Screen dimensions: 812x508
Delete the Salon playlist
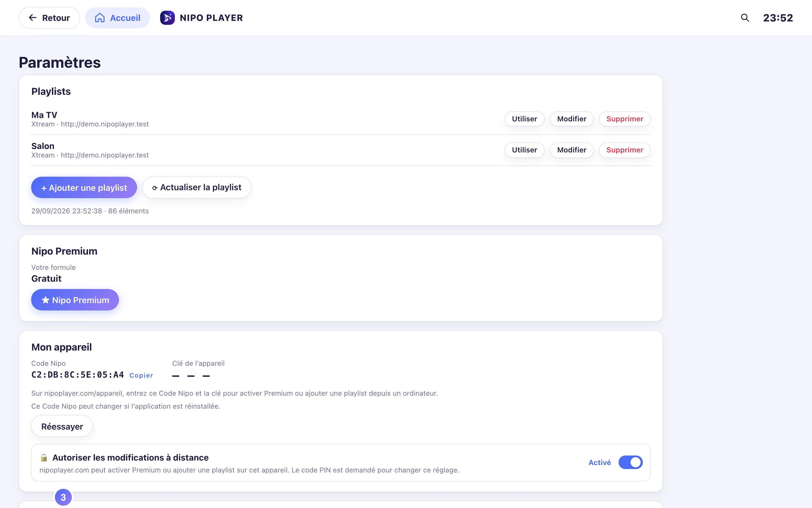(625, 150)
